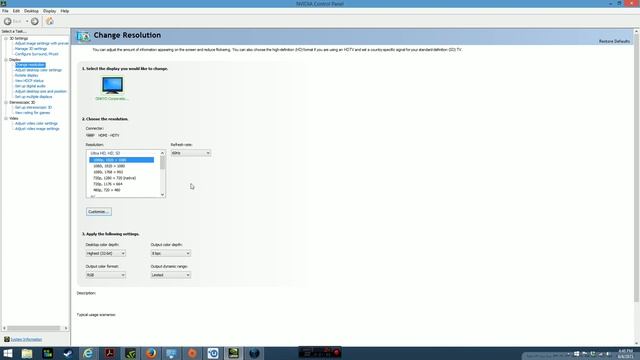Select View rating for games task
This screenshot has height=360, width=640.
(x=32, y=113)
